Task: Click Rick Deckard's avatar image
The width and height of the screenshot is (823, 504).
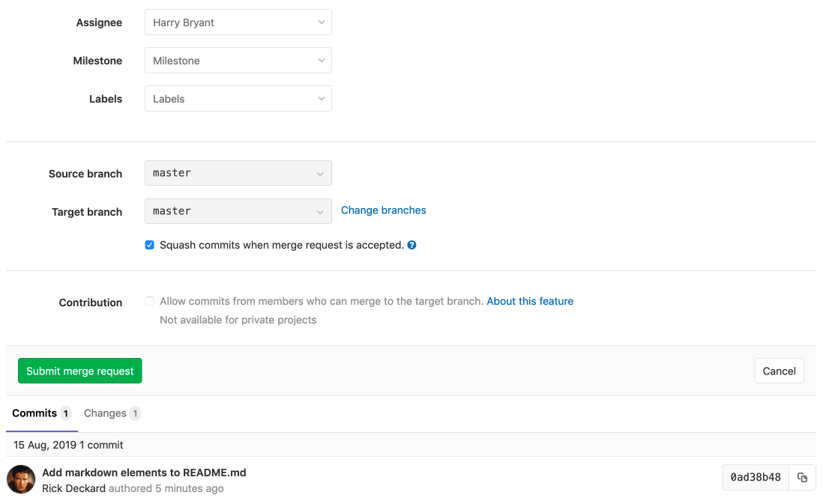Action: pos(21,479)
